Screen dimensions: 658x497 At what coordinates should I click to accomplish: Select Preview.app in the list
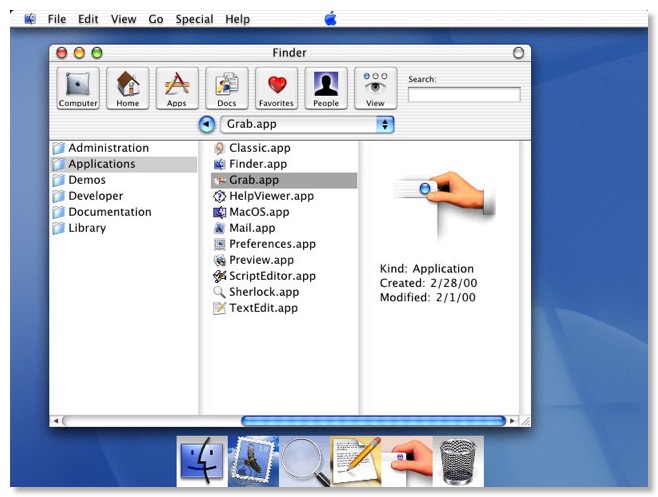(284, 260)
